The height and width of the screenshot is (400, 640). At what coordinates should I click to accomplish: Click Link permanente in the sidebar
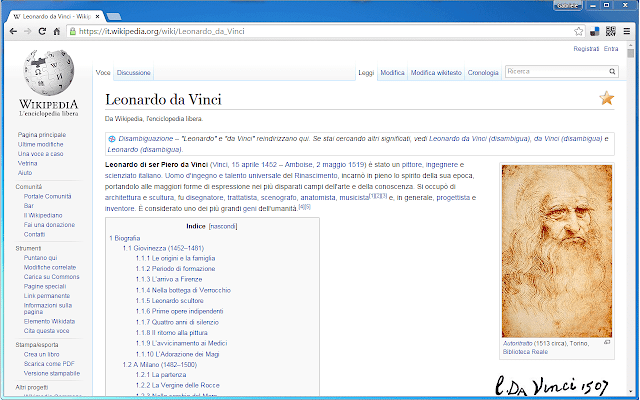[x=47, y=296]
